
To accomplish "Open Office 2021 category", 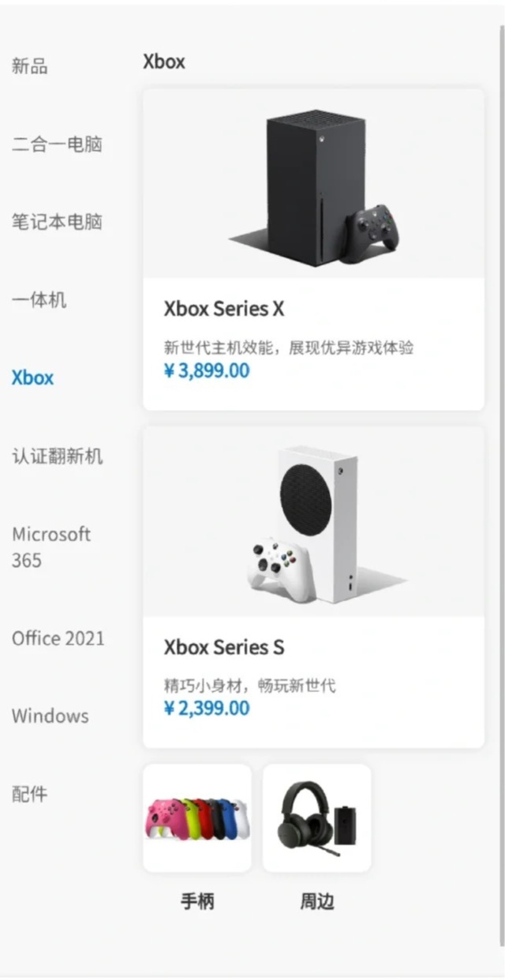I will coord(58,638).
